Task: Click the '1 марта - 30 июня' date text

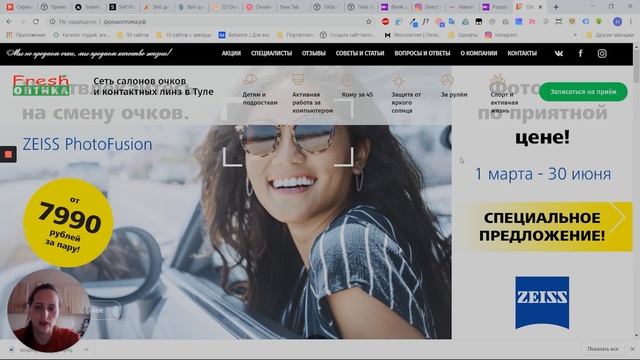Action: tap(543, 174)
